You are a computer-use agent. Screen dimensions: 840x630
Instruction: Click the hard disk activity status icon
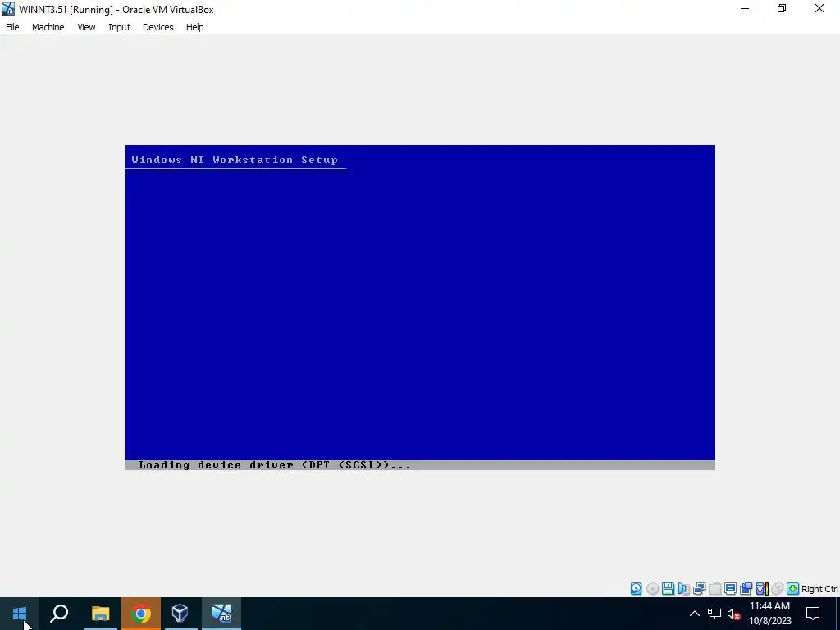636,589
